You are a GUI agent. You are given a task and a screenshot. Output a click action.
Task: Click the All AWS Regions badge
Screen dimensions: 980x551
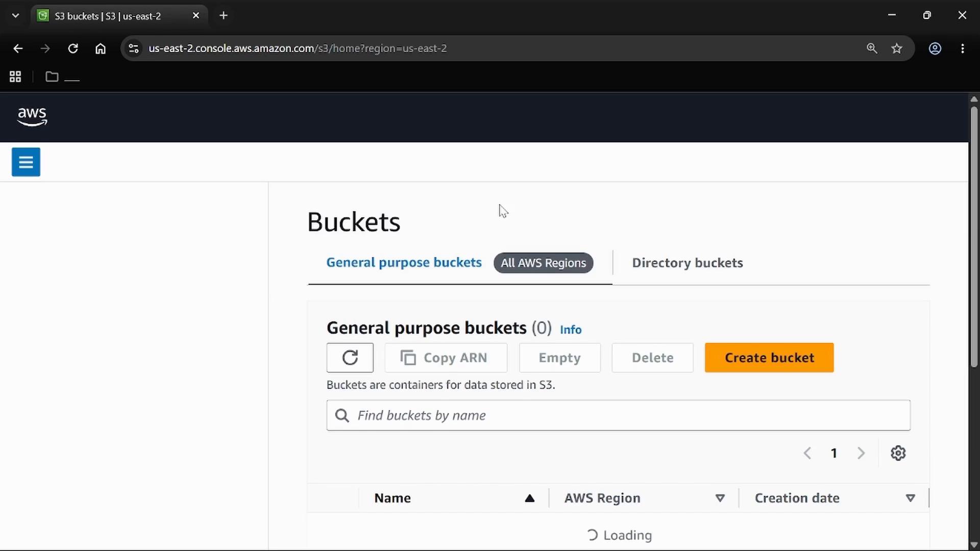tap(544, 263)
